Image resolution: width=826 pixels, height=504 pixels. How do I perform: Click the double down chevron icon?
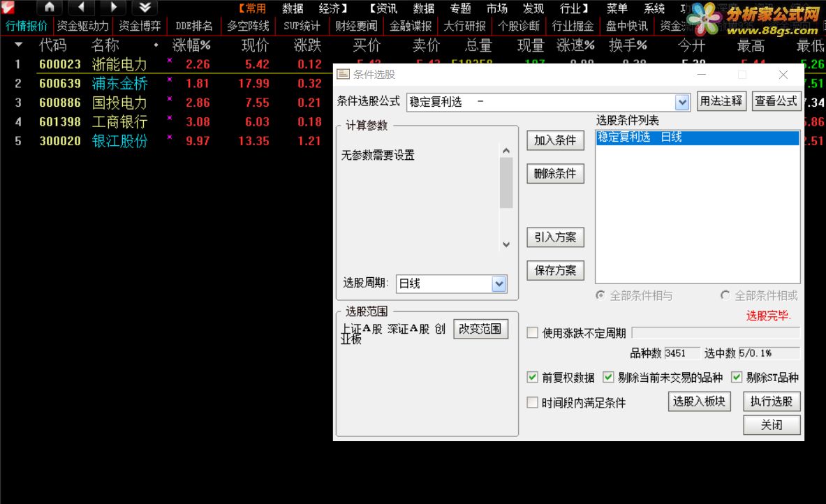[145, 8]
